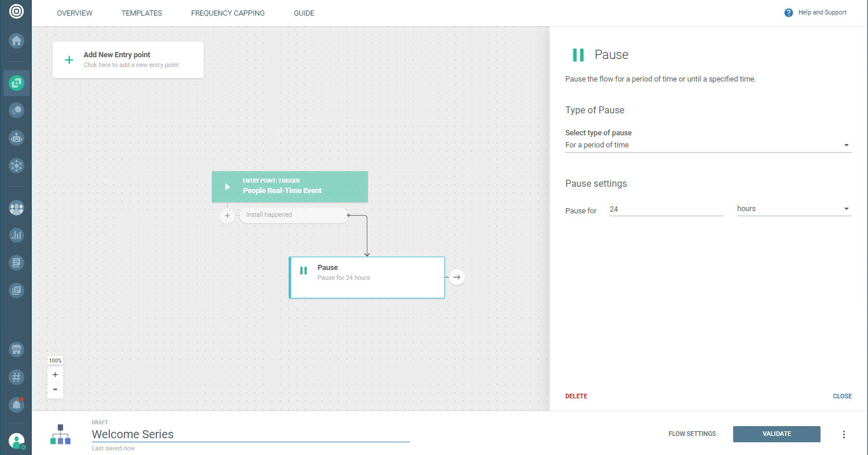Open the three-dot more options menu
Viewport: 868px width, 455px height.
click(x=844, y=434)
